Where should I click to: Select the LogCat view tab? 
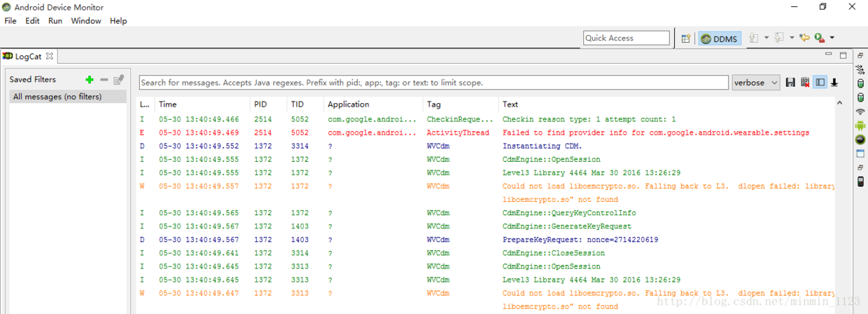(28, 56)
